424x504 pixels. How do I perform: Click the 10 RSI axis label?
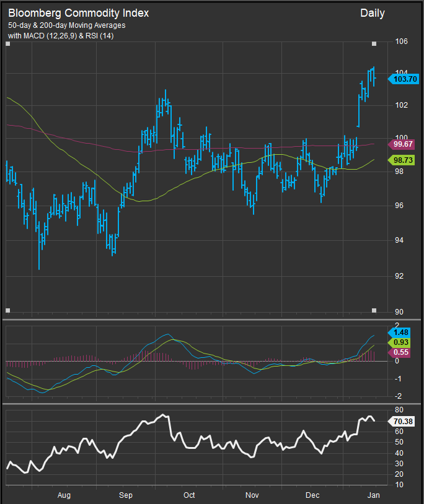(399, 485)
